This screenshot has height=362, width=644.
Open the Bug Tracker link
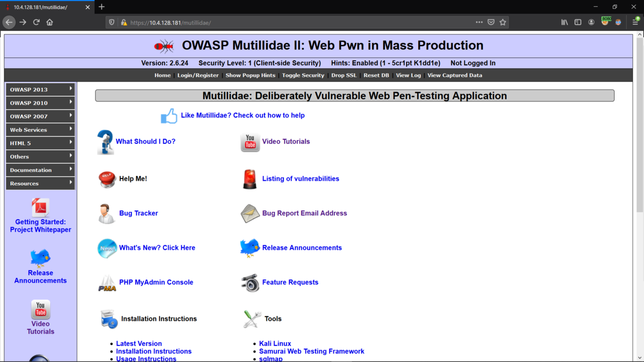click(138, 213)
